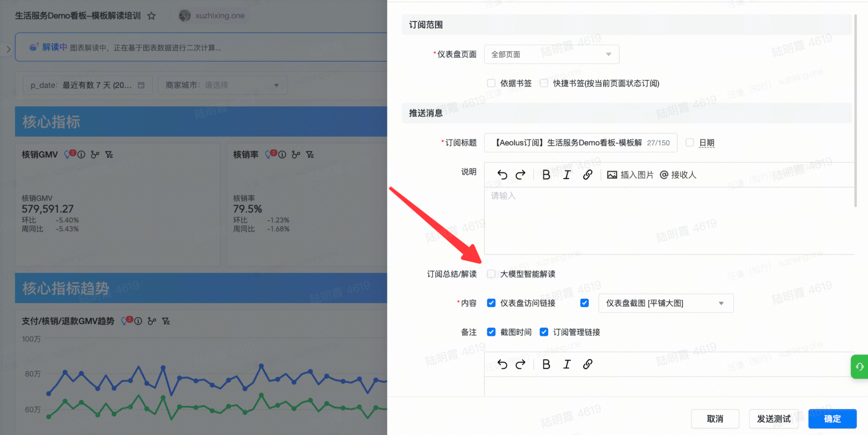Check the 依据书签 checkbox

point(491,83)
